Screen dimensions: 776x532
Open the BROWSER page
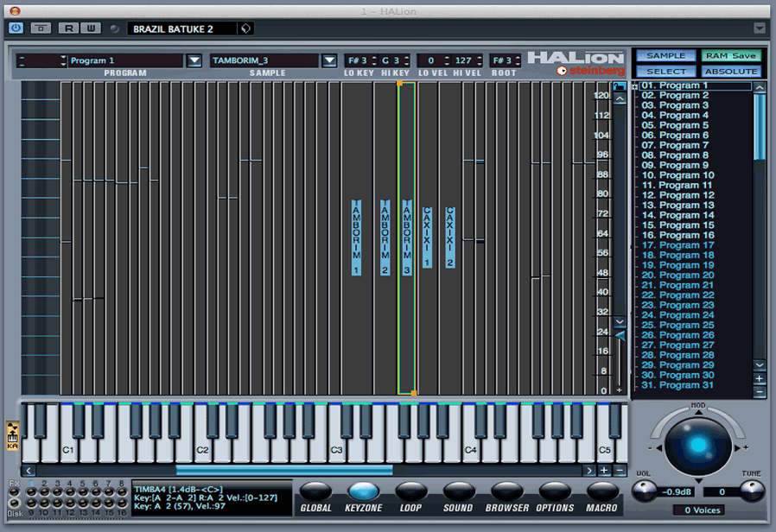pyautogui.click(x=506, y=491)
